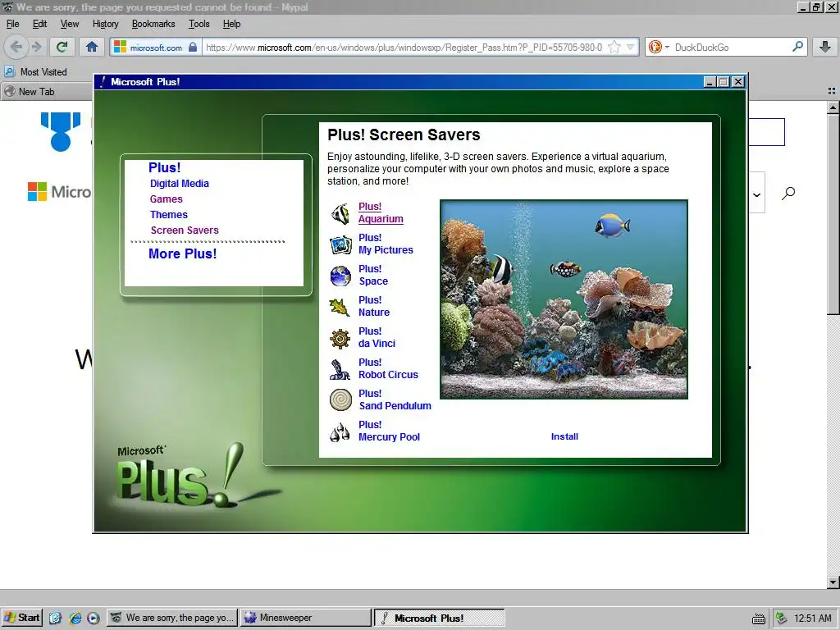
Task: Click the Plus! Space globe icon
Action: pyautogui.click(x=340, y=276)
